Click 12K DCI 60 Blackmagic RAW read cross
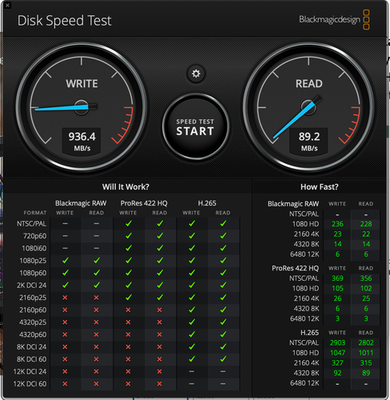Screen dimensions: 390x400 pos(96,384)
